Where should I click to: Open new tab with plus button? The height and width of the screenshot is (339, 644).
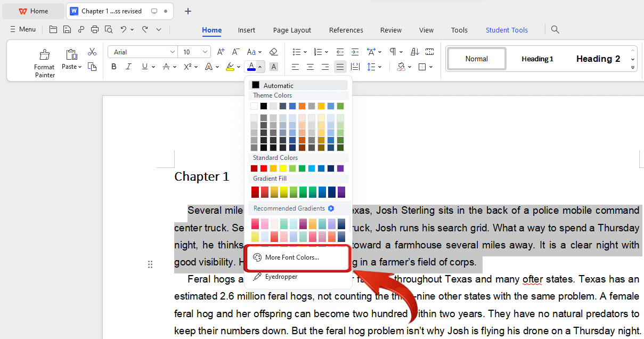[188, 11]
